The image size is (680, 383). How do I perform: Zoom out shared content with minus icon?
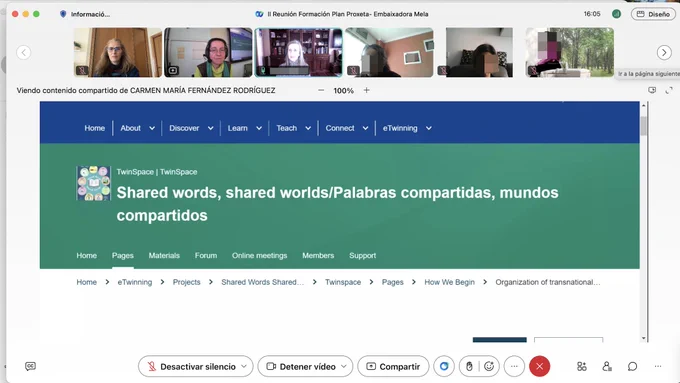point(321,90)
